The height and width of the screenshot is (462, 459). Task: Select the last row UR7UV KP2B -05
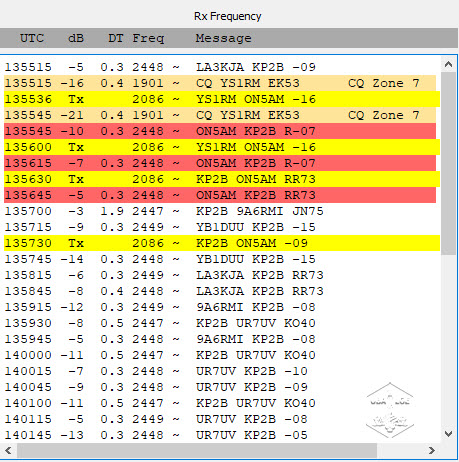pos(220,435)
